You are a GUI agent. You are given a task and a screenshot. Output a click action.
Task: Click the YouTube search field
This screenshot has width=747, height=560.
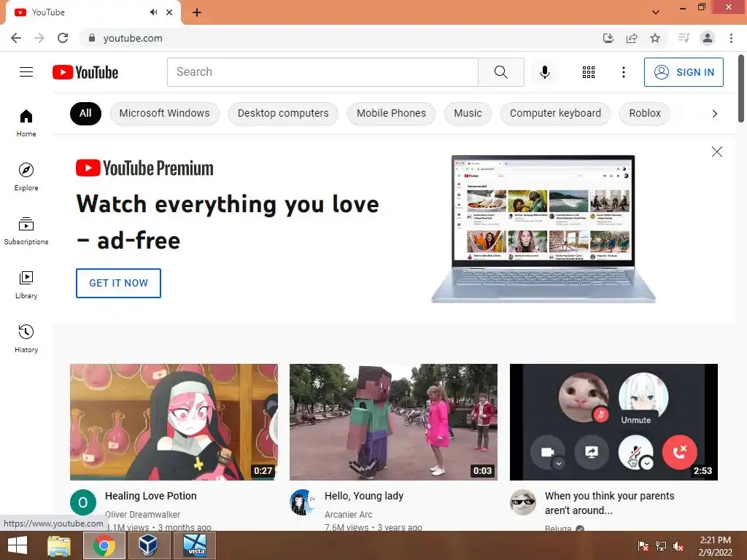tap(322, 72)
